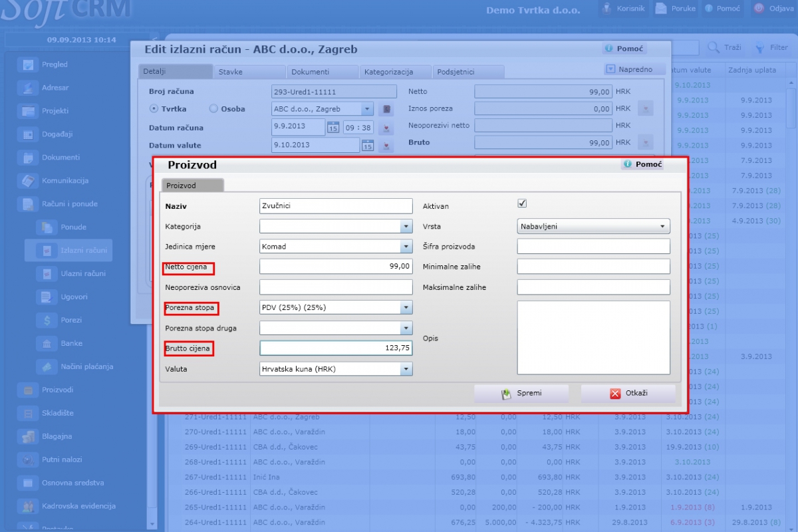Open the Porezna stopa dropdown
Screen dimensions: 798x532
406,308
